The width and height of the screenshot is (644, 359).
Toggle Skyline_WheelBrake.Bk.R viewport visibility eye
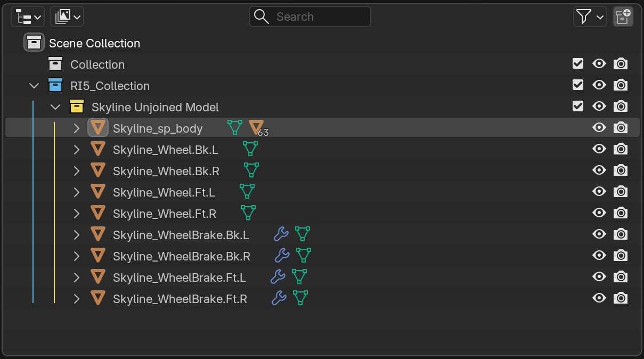[599, 256]
